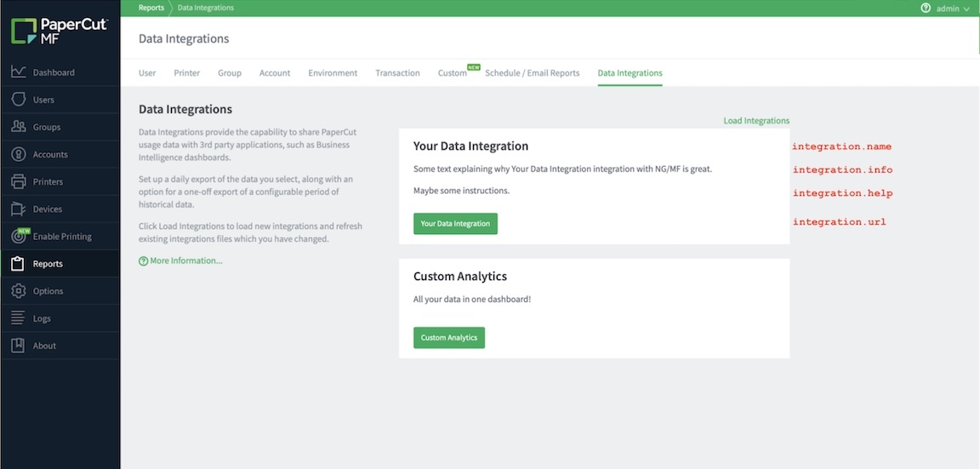Switch to the User reports tab

click(x=147, y=73)
